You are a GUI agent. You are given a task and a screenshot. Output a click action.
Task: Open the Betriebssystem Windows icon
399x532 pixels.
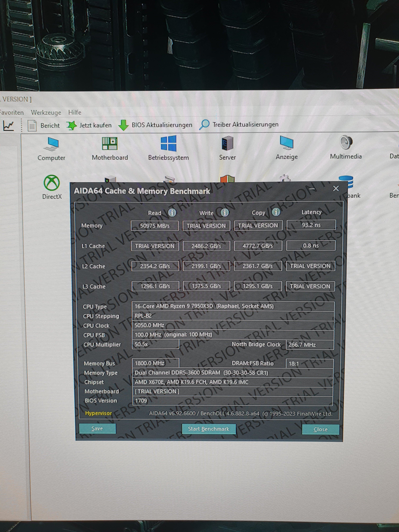pyautogui.click(x=168, y=143)
